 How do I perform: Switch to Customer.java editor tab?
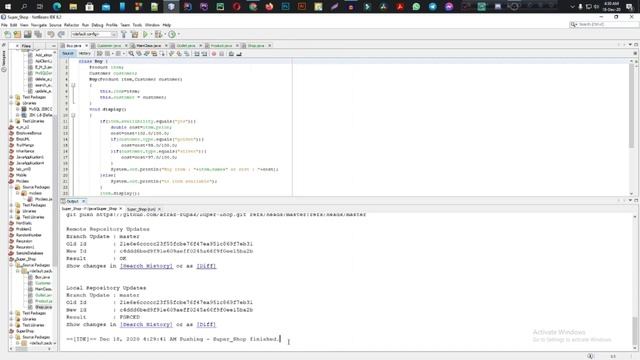click(x=109, y=46)
